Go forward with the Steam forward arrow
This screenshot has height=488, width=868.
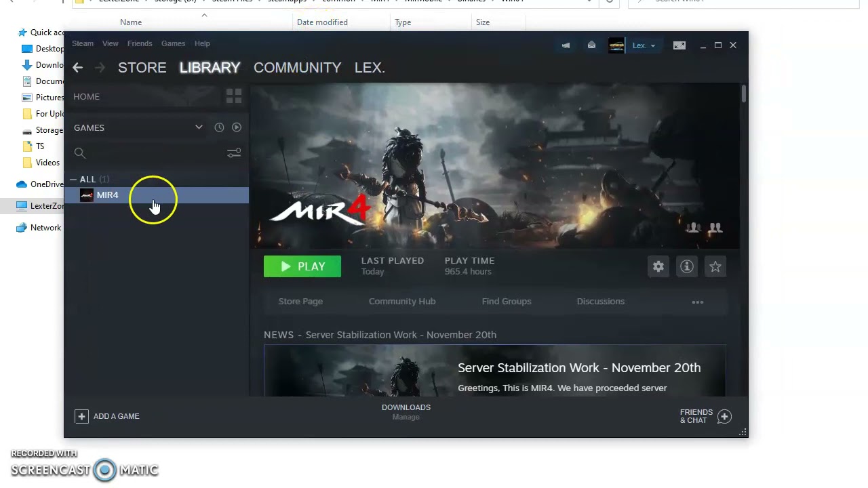tap(100, 67)
